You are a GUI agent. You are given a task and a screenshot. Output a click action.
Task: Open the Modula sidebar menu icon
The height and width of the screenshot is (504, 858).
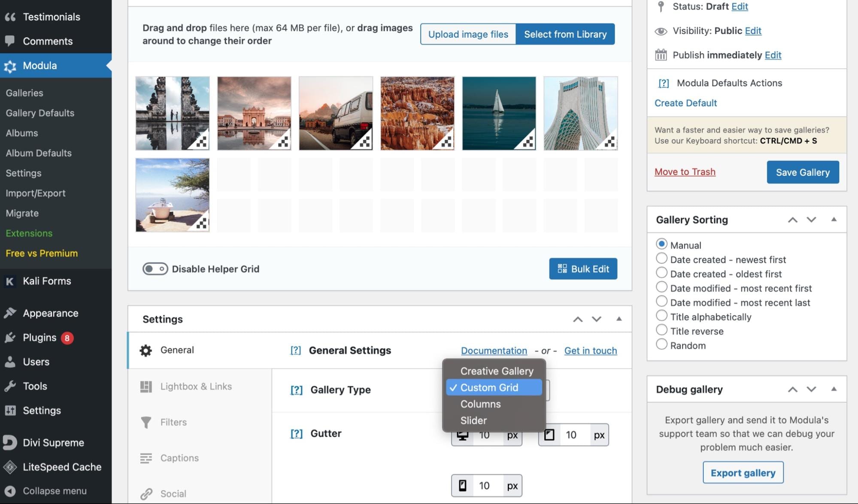coord(10,66)
